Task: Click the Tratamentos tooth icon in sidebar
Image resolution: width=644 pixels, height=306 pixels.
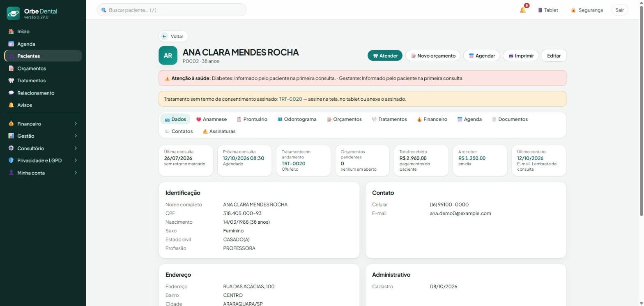Action: pyautogui.click(x=11, y=81)
